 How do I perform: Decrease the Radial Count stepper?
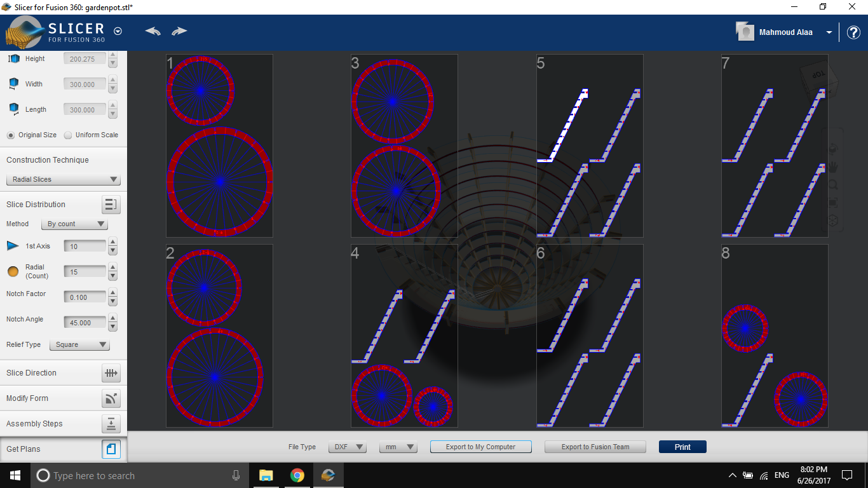112,276
